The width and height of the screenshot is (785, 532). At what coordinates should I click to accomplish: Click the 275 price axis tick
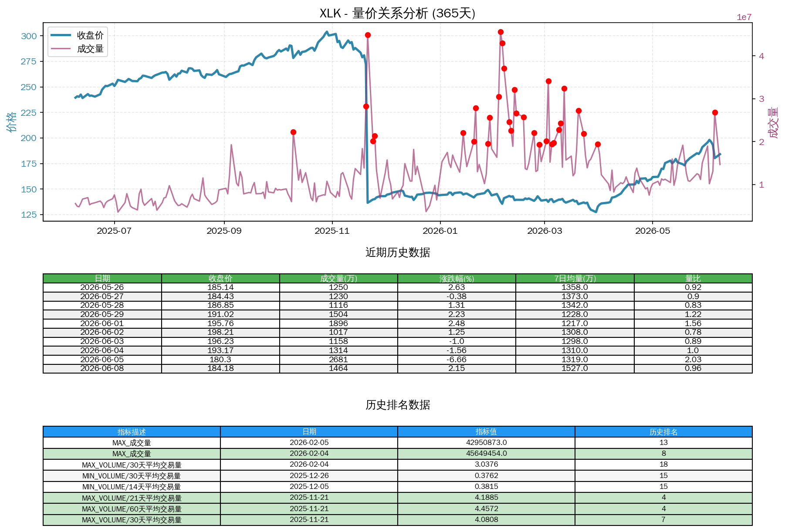pos(29,61)
